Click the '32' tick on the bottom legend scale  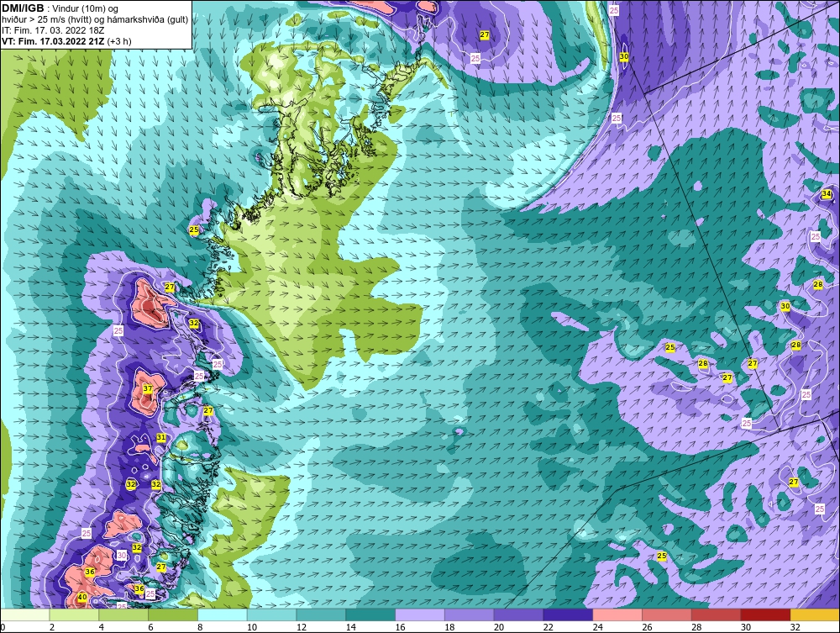[x=795, y=626]
